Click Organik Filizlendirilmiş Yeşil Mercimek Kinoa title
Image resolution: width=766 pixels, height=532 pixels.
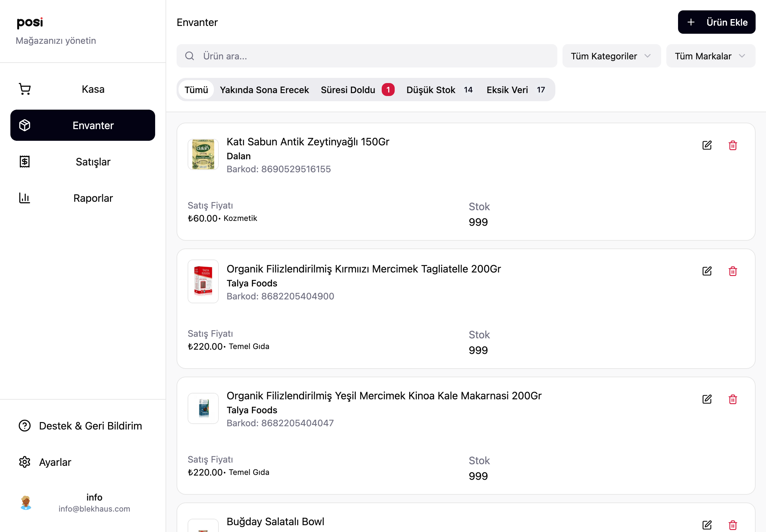(384, 396)
